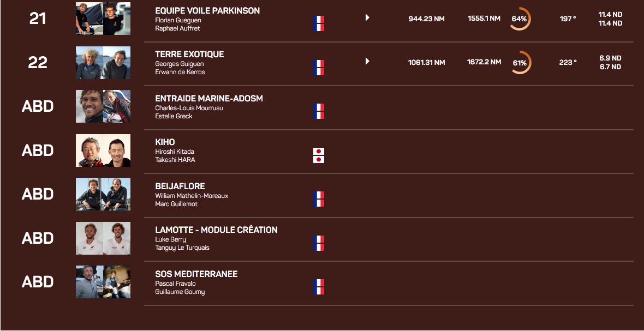The width and height of the screenshot is (644, 331).
Task: Open Equipe Voile Parkinson skipper photo
Action: pos(103,19)
